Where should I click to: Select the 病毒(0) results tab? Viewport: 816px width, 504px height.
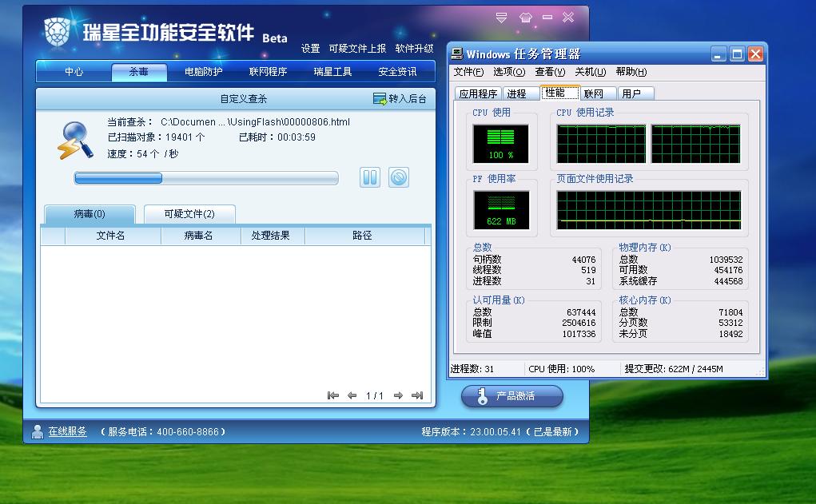click(90, 214)
